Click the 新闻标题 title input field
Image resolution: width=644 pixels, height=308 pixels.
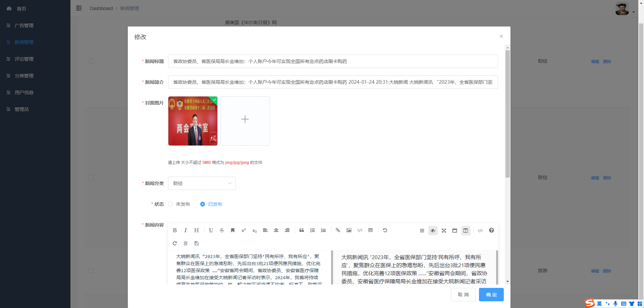[x=333, y=61]
